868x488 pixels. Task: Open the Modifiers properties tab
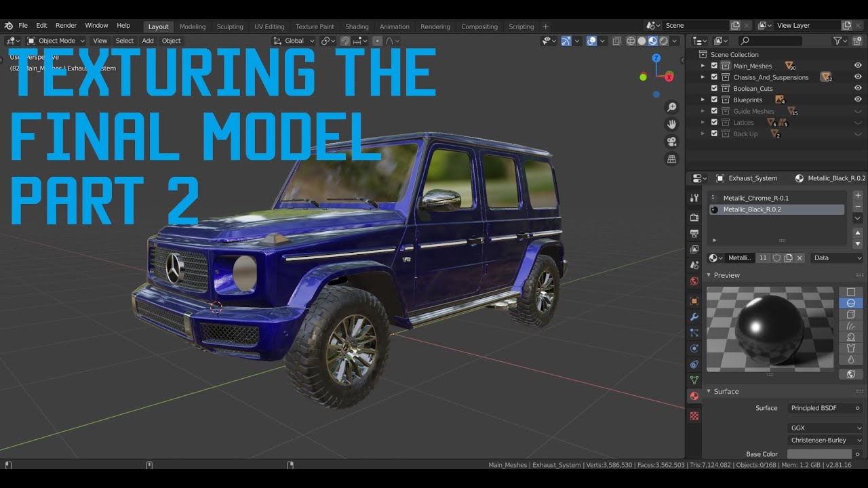point(694,317)
